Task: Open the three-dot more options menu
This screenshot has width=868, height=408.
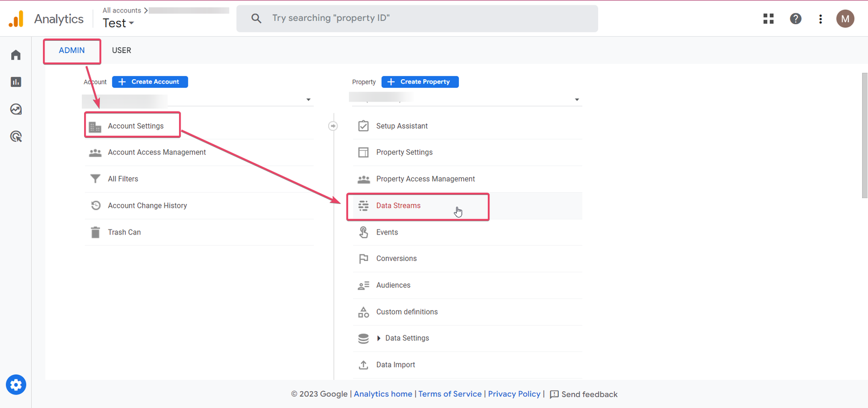Action: click(x=820, y=19)
